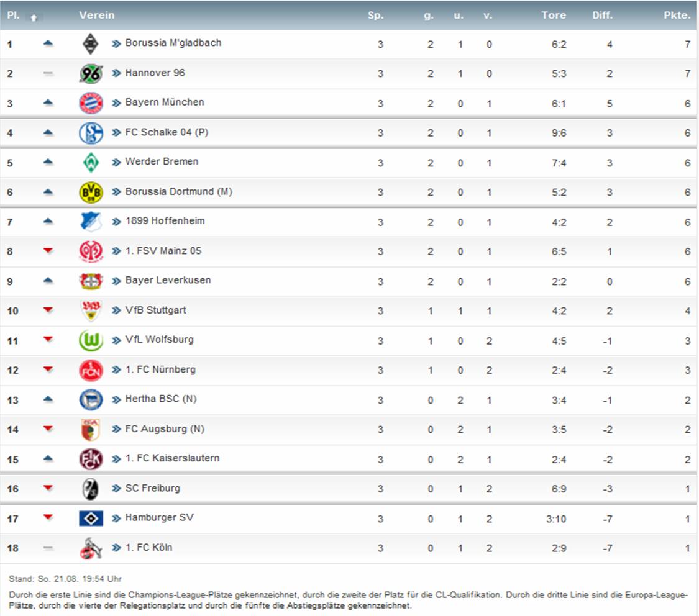Click the VfL Wolfsburg green logo
Viewport: 699px width, 616px height.
91,340
